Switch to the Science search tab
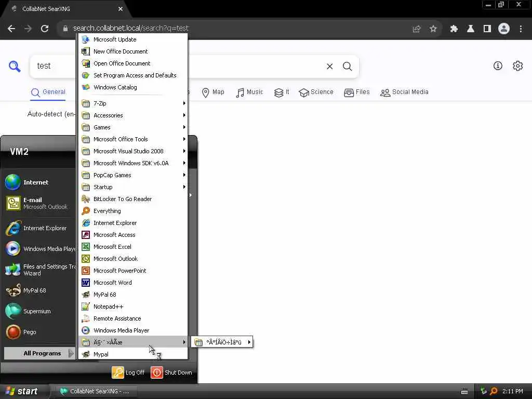 tap(316, 92)
